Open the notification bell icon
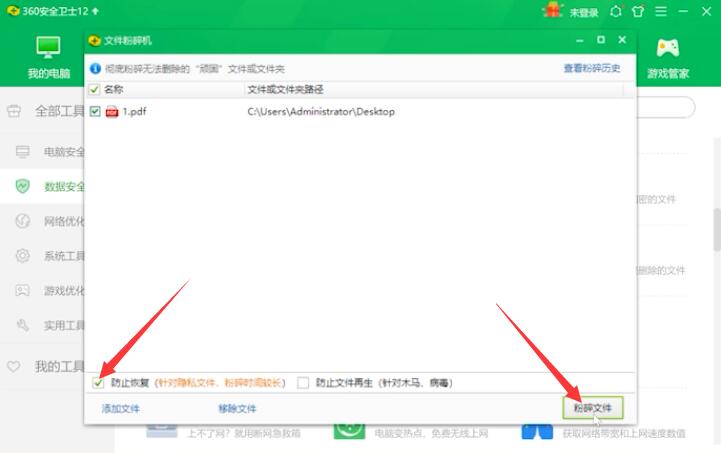Screen dimensions: 721x453 click(616, 11)
